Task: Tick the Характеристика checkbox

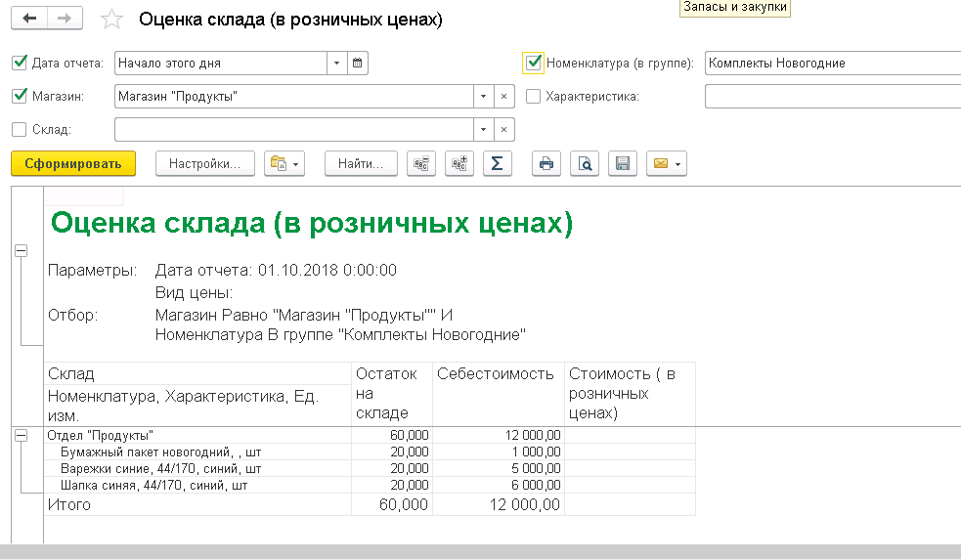Action: click(x=533, y=97)
